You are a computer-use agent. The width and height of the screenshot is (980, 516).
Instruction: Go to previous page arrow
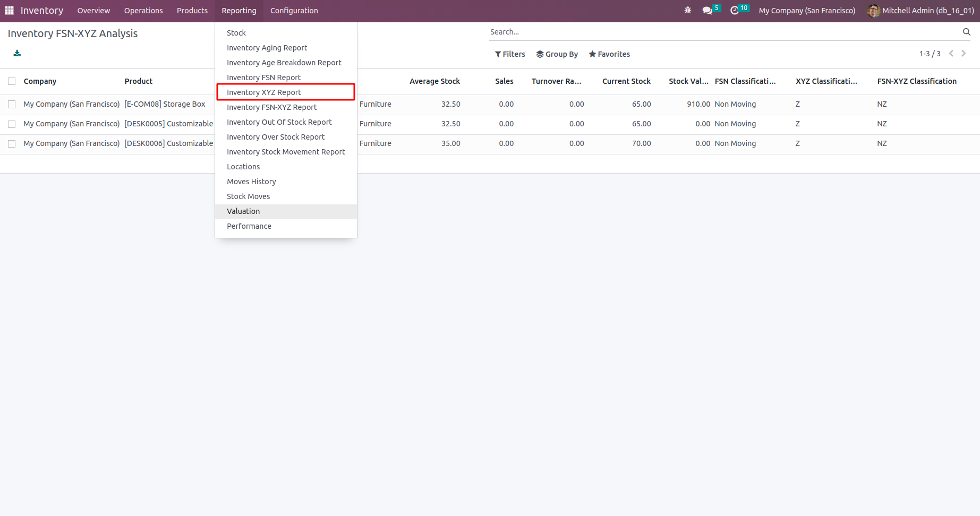pyautogui.click(x=951, y=54)
